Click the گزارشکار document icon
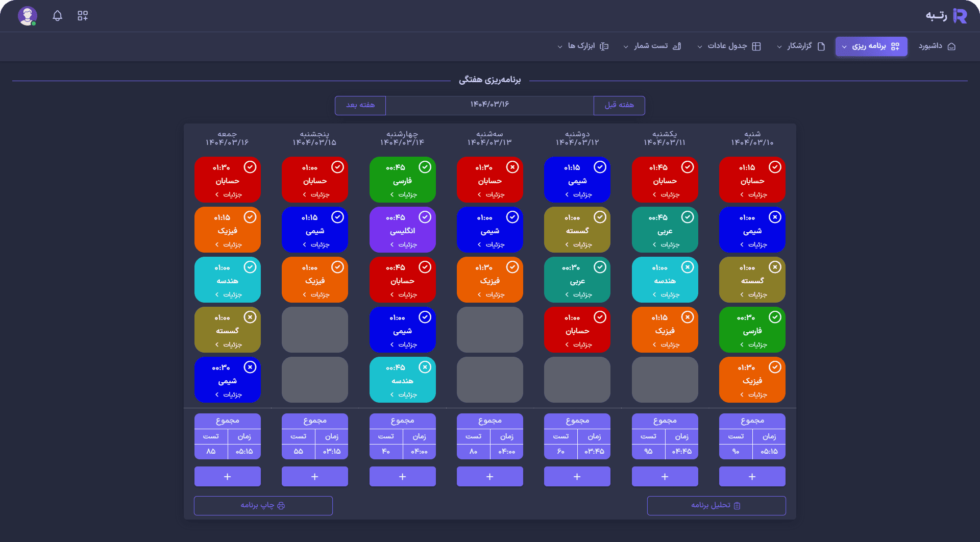 click(821, 46)
